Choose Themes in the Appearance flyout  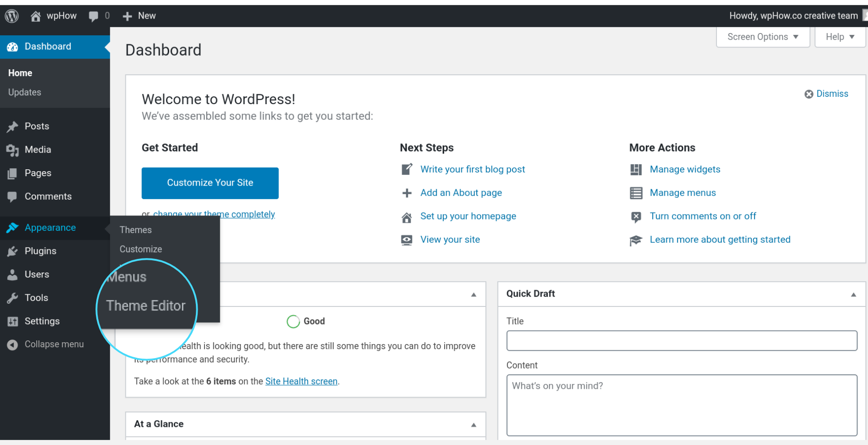pyautogui.click(x=135, y=230)
